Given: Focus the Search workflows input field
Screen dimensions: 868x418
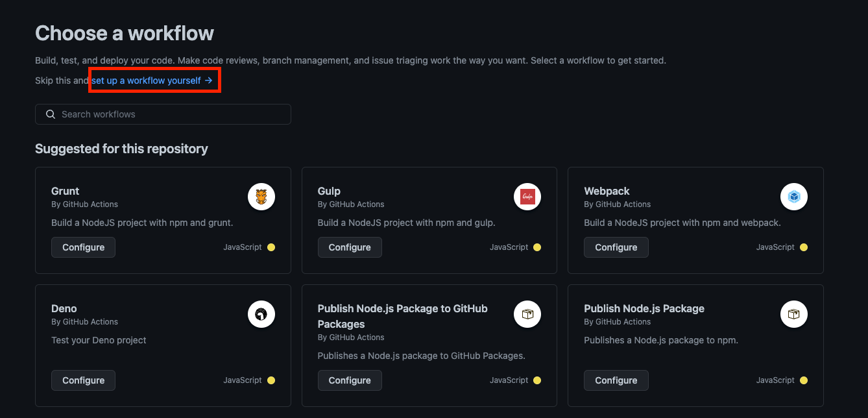Looking at the screenshot, I should pyautogui.click(x=163, y=114).
